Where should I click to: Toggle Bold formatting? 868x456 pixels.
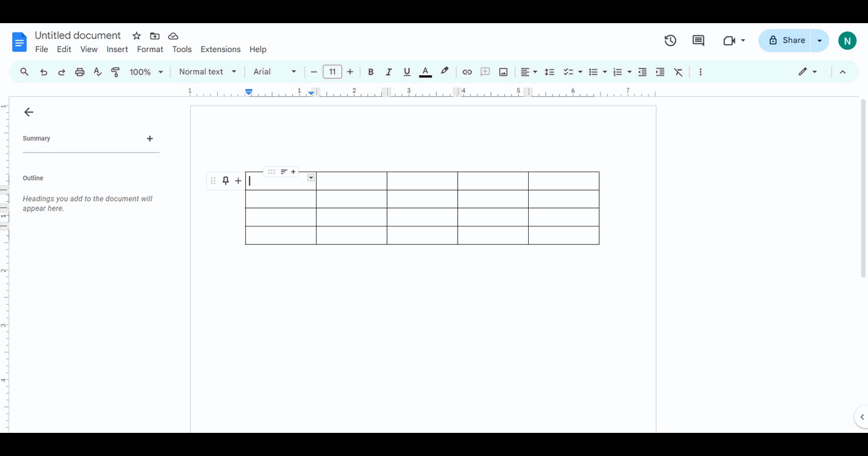click(371, 72)
